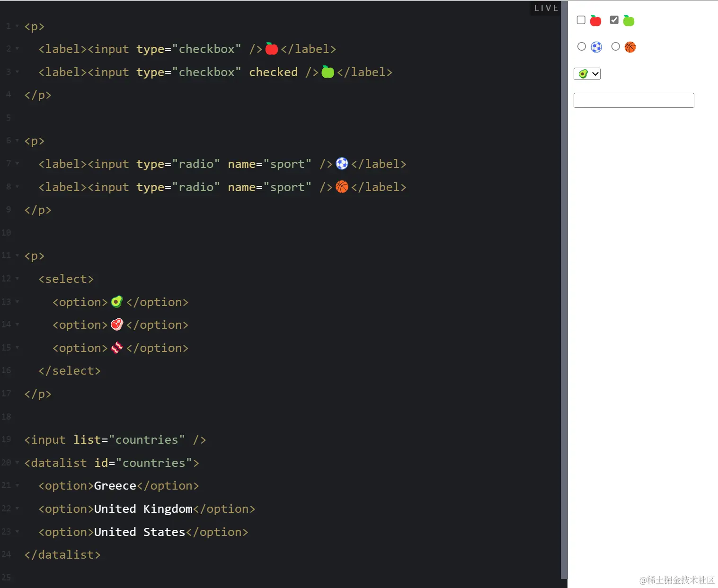
Task: Fold the first radio label at line 7
Action: 17,163
